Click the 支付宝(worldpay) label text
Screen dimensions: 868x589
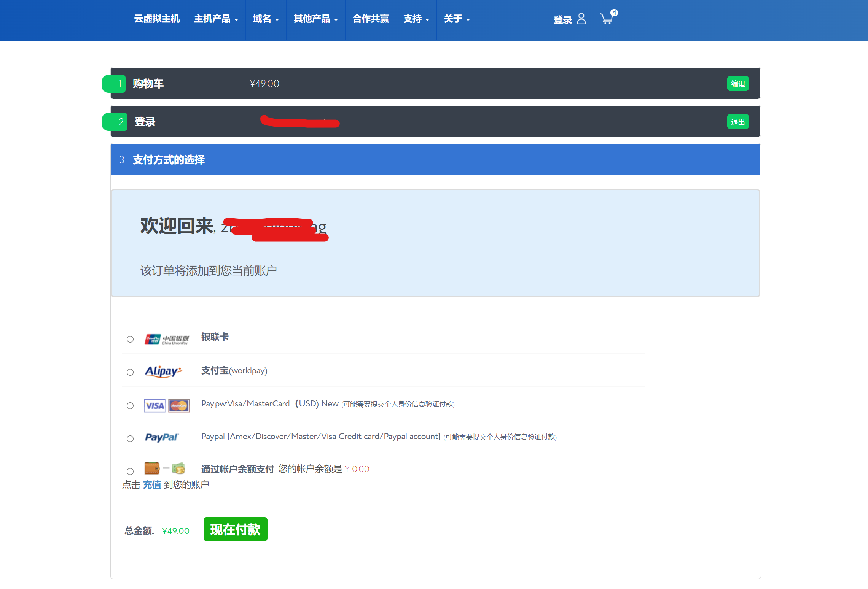coord(234,370)
